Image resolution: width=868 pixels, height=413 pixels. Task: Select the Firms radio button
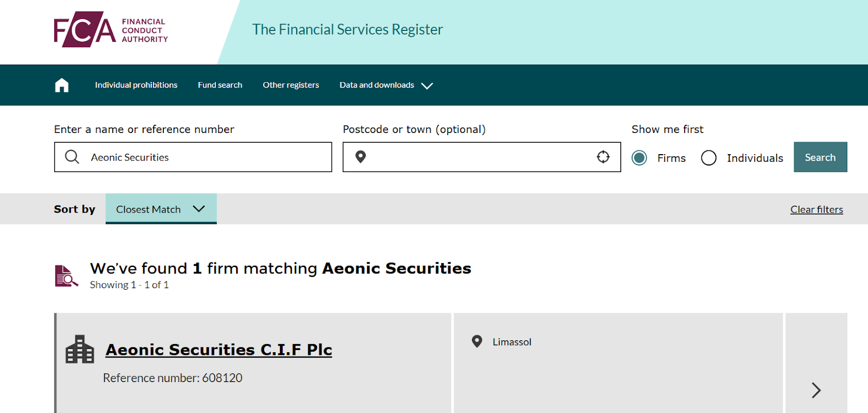tap(640, 158)
